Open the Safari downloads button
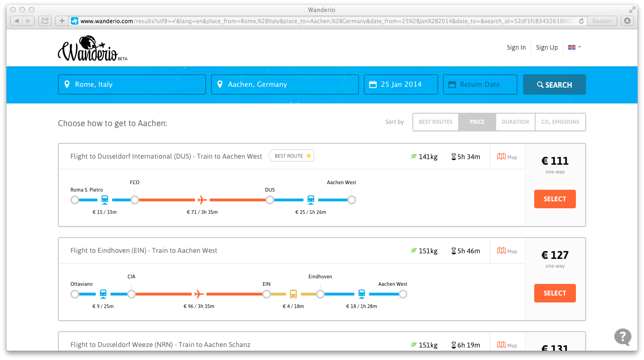Image resolution: width=644 pixels, height=360 pixels. 627,21
